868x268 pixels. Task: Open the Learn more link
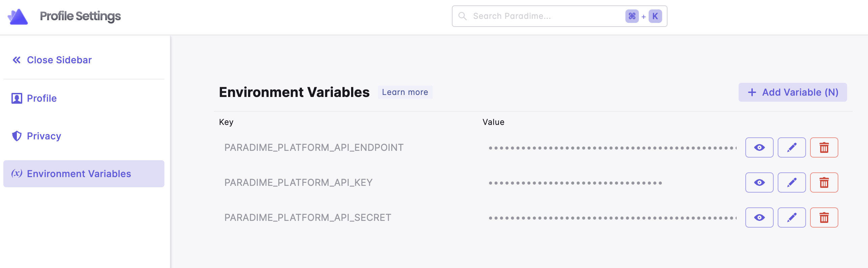[x=405, y=92]
